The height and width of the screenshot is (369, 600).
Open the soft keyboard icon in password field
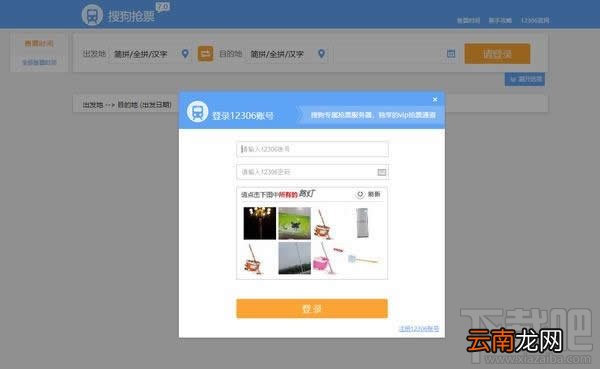point(382,172)
